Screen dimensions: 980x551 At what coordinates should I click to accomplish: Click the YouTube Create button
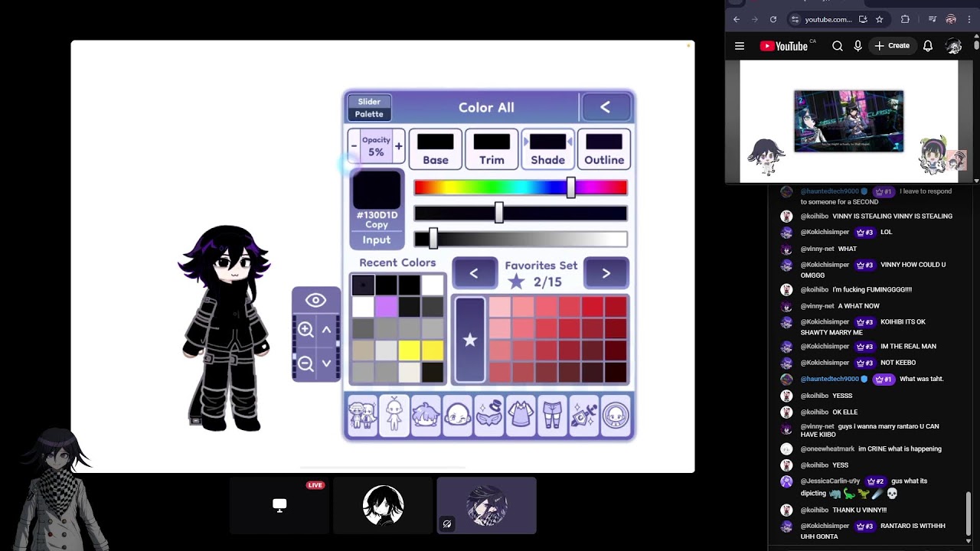point(892,46)
